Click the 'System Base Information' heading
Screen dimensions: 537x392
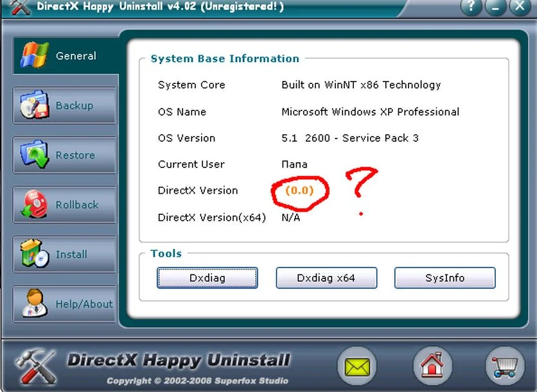(225, 58)
